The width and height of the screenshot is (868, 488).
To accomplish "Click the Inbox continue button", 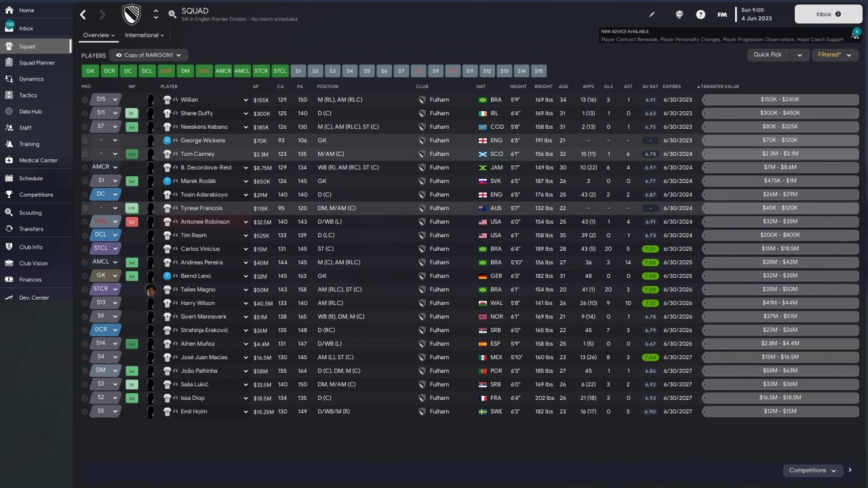I will pos(828,14).
